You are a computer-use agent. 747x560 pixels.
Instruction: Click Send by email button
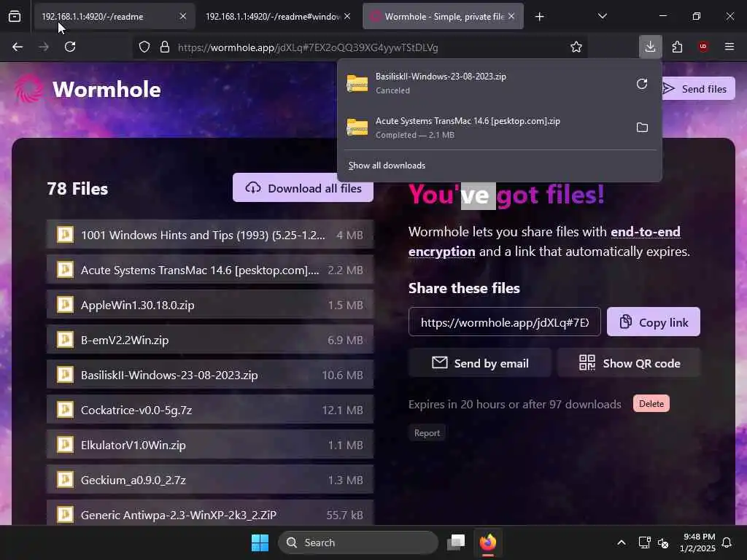coord(480,363)
